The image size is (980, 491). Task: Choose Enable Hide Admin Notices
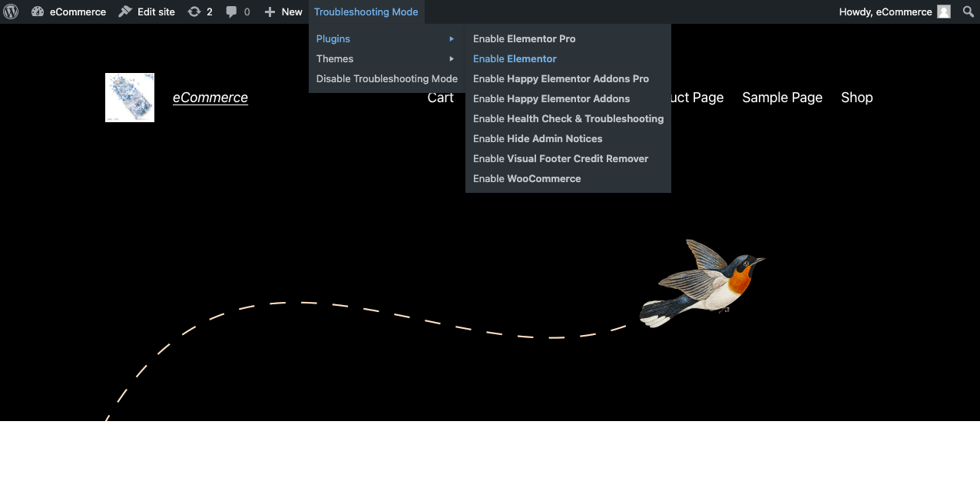pyautogui.click(x=568, y=138)
